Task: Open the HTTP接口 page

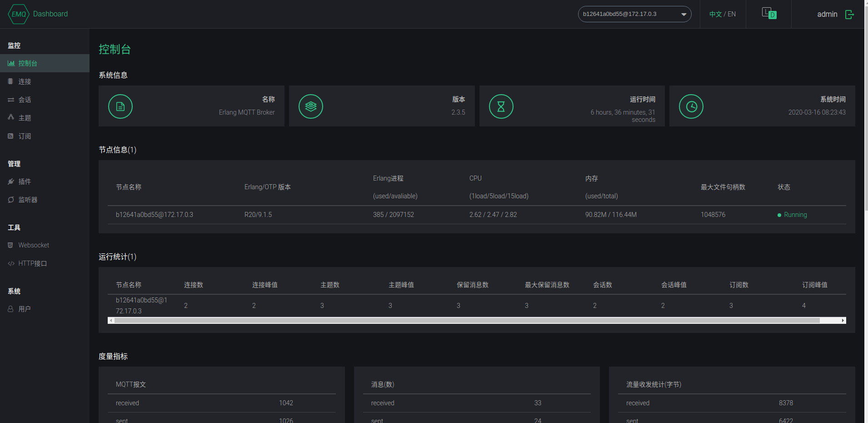Action: 32,263
